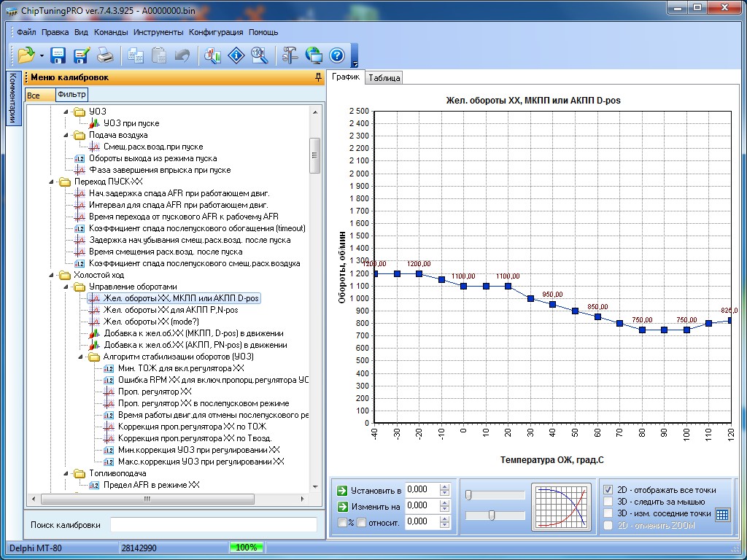Open dropdown arrow next to open-file icon
The width and height of the screenshot is (747, 560).
(42, 56)
